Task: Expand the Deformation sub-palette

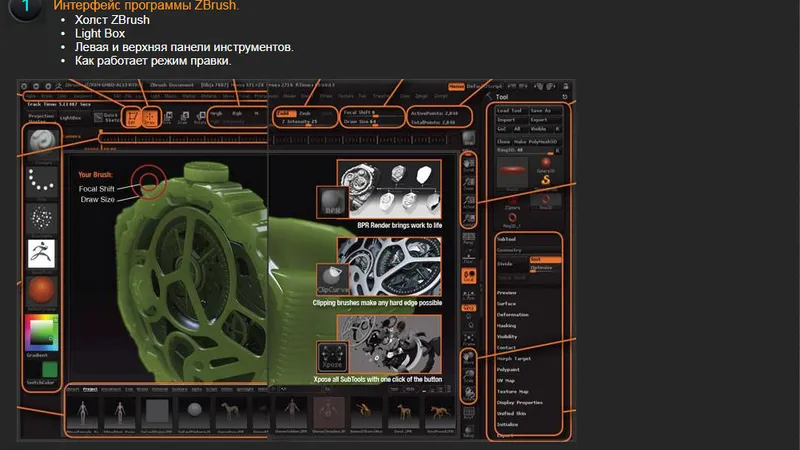Action: tap(513, 315)
